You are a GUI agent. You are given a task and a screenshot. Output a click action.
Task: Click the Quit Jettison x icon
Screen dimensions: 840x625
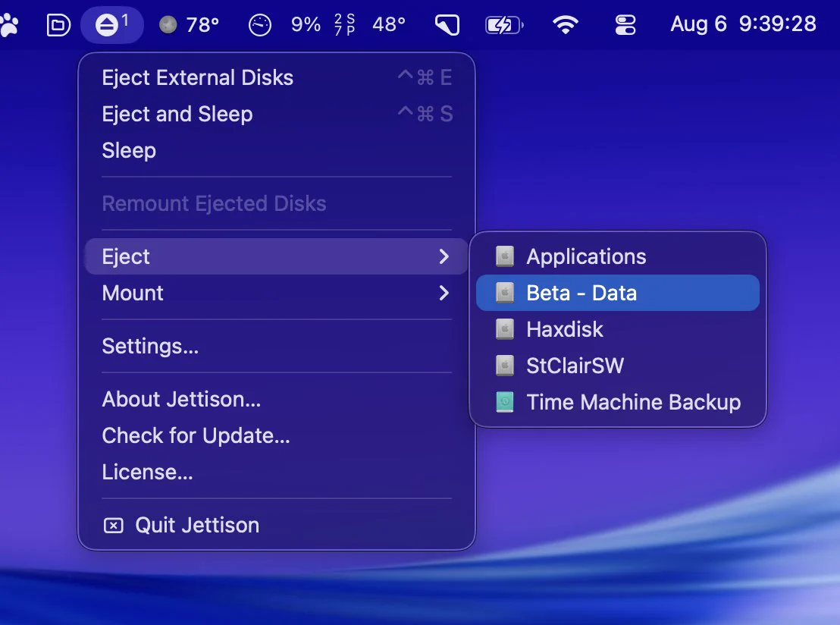[x=113, y=526]
